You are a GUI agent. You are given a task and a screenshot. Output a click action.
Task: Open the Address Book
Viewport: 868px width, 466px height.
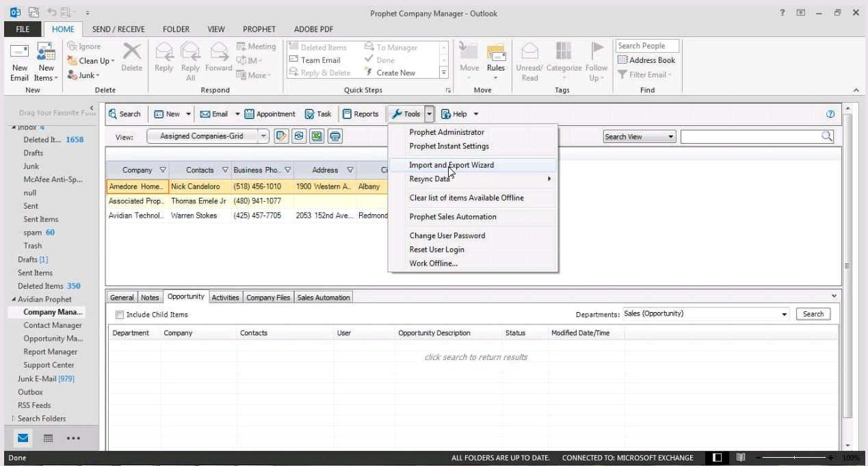click(x=646, y=60)
